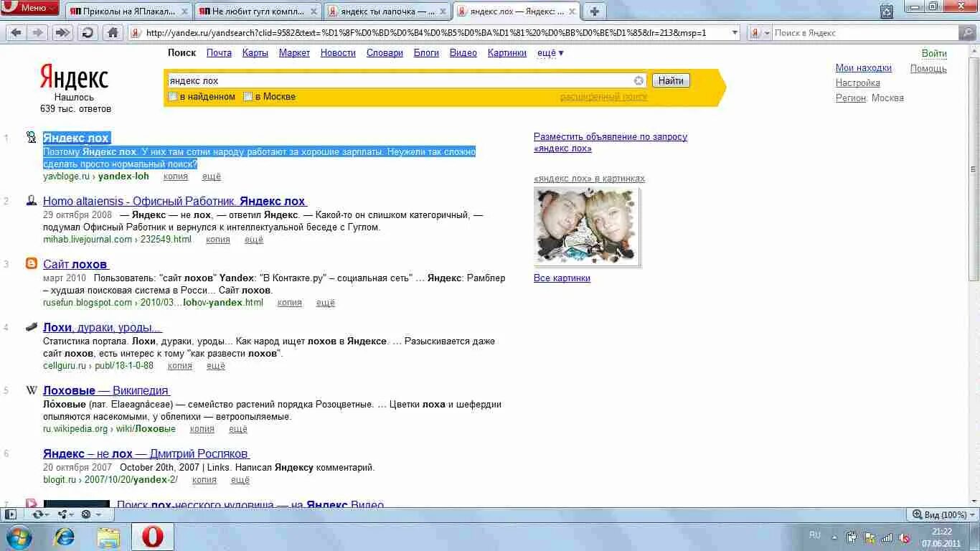Image resolution: width=980 pixels, height=551 pixels.
Task: Close the Приколы на ЯПлакал tab
Action: (x=184, y=11)
